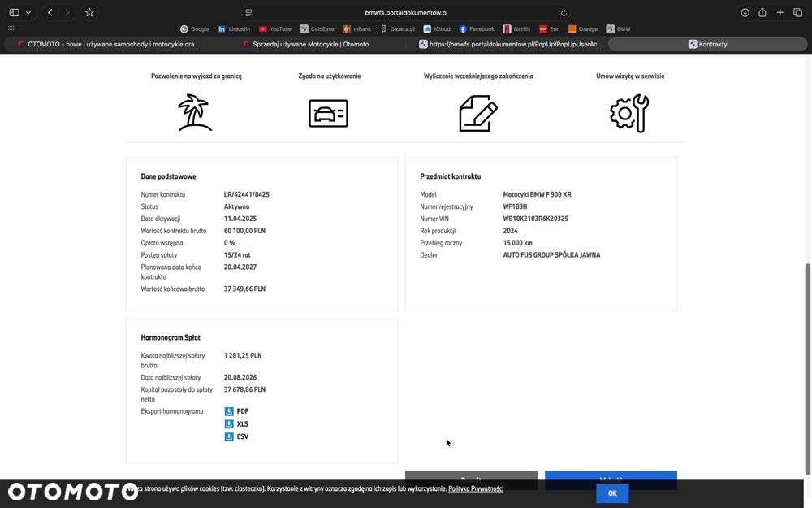Open the iCloud bookmark
Screen dimensions: 812x508
[437, 29]
